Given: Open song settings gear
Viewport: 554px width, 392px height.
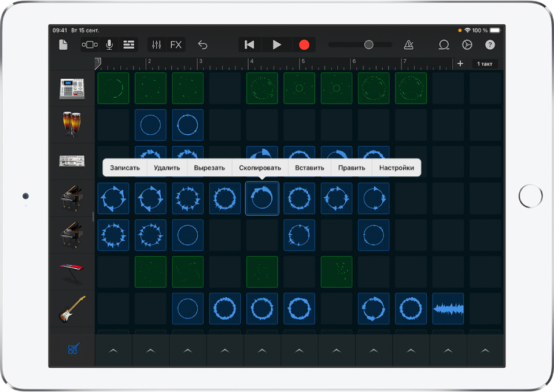Looking at the screenshot, I should click(x=467, y=45).
